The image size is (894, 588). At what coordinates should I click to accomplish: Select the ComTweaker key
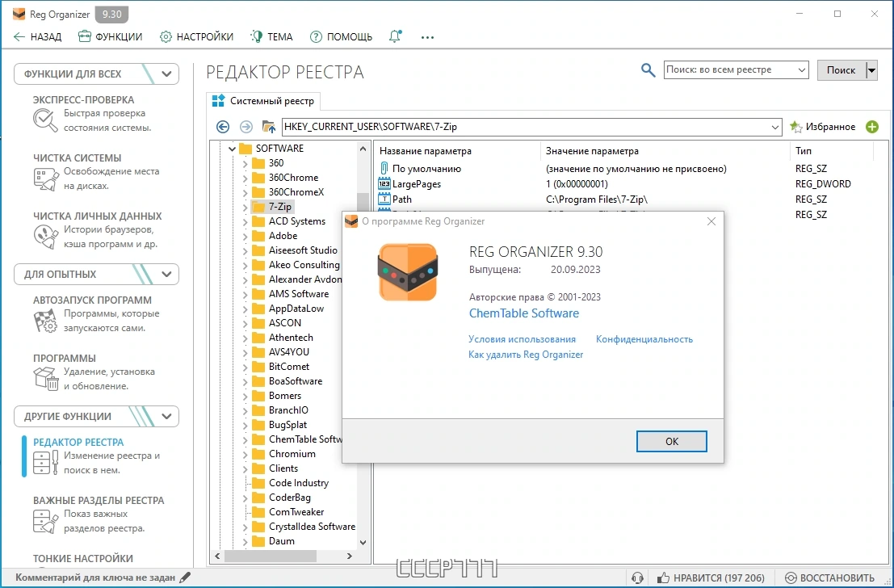pyautogui.click(x=296, y=512)
